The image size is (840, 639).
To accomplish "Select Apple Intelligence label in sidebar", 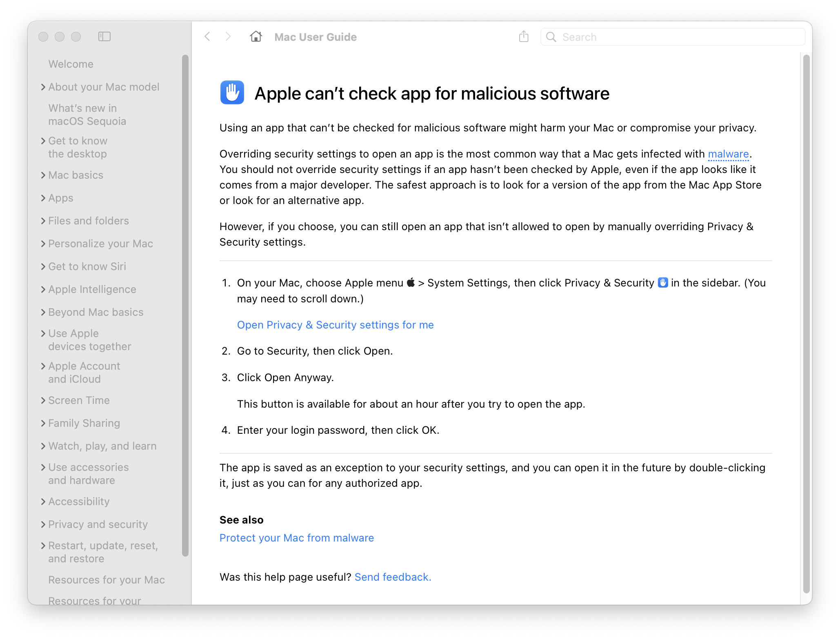I will (92, 289).
